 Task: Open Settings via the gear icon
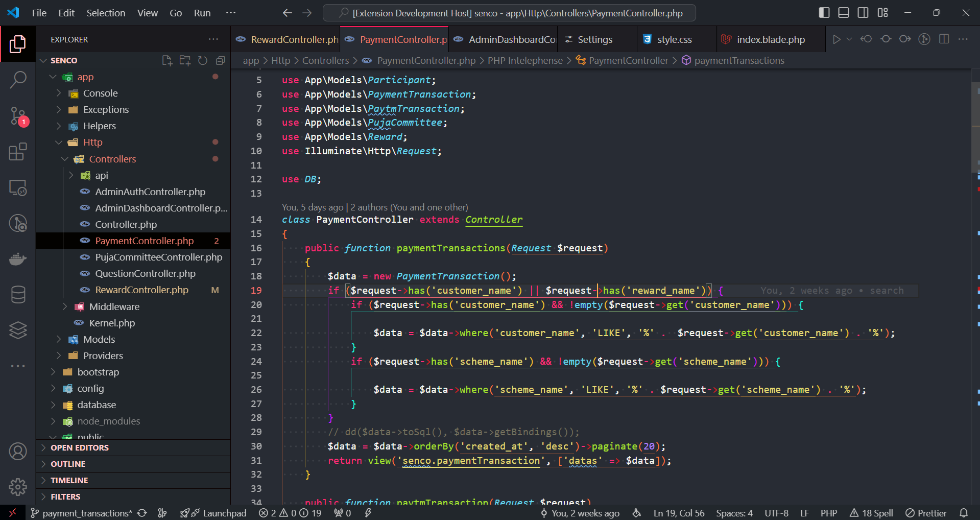click(18, 487)
